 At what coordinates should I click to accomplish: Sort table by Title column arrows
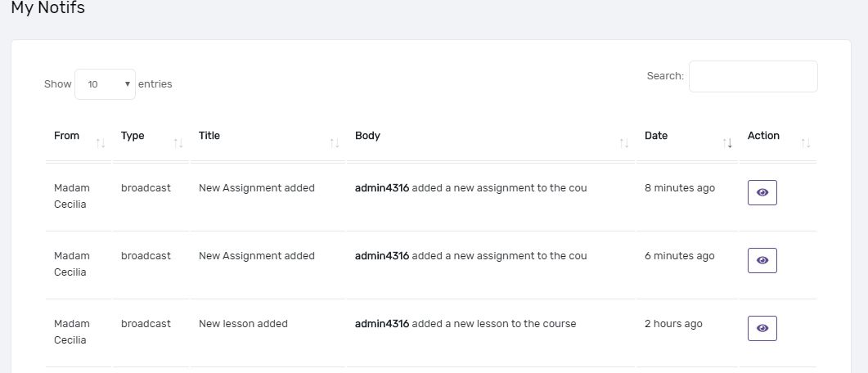[x=335, y=143]
